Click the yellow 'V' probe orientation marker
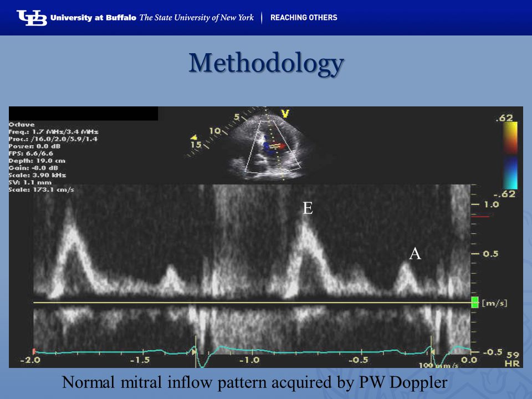Viewport: 532px width, 399px height. [x=285, y=114]
